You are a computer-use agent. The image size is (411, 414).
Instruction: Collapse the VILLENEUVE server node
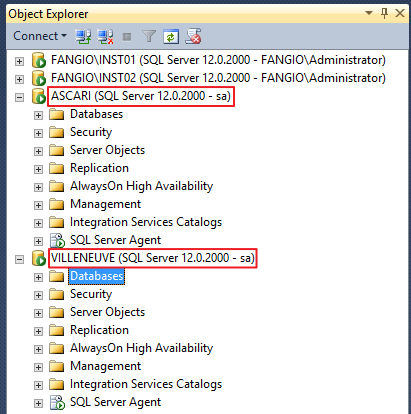tap(19, 259)
